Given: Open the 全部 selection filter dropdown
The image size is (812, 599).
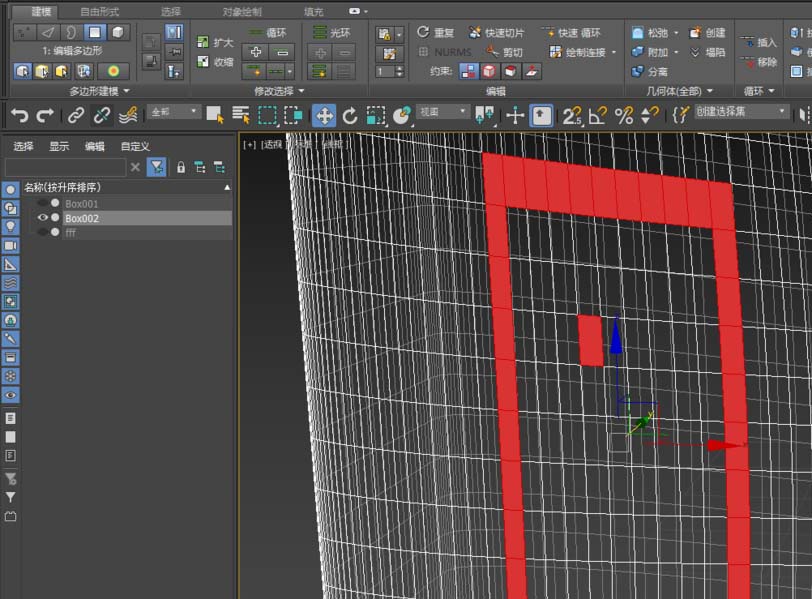Looking at the screenshot, I should coord(172,113).
